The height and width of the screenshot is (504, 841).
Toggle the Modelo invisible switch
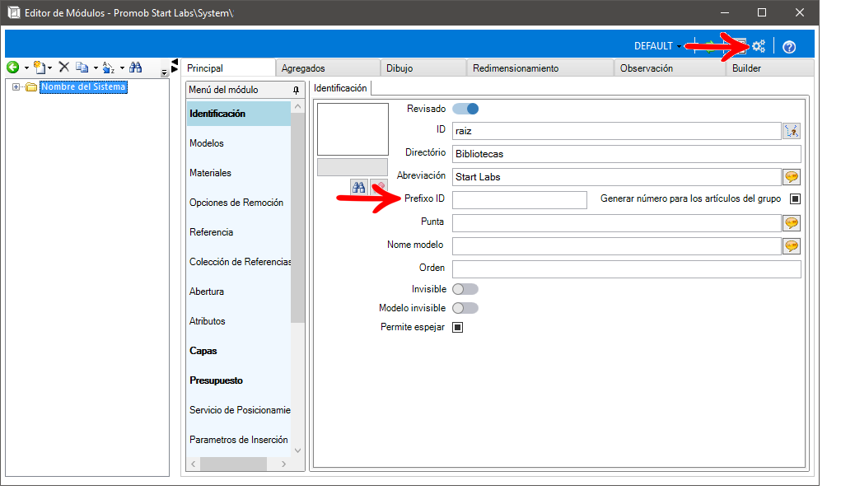tap(465, 308)
